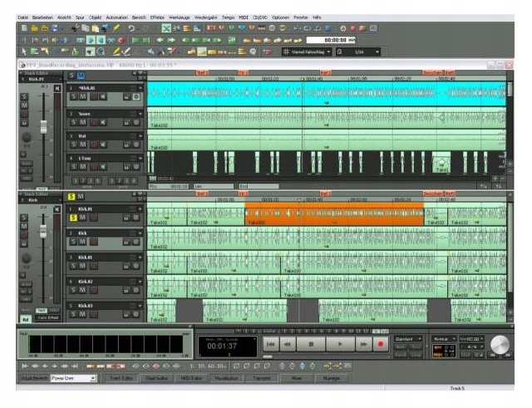532x408 pixels.
Task: Click the Track Editor button in the bottom bar
Action: [121, 378]
